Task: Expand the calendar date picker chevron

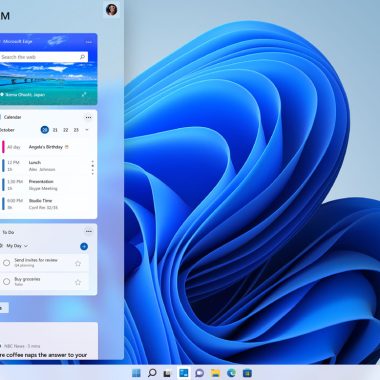Action: [87, 130]
